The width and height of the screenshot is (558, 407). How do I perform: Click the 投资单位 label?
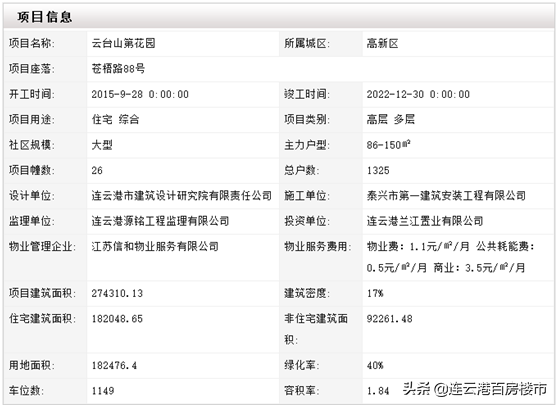(x=307, y=221)
